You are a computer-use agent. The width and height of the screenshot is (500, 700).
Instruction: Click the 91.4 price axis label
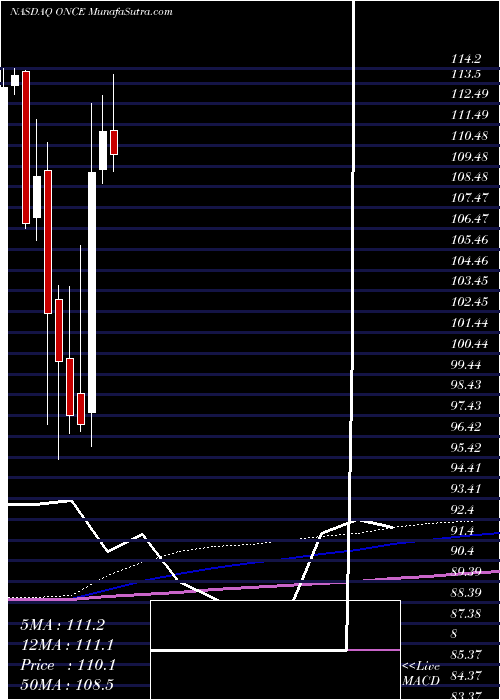point(463,531)
